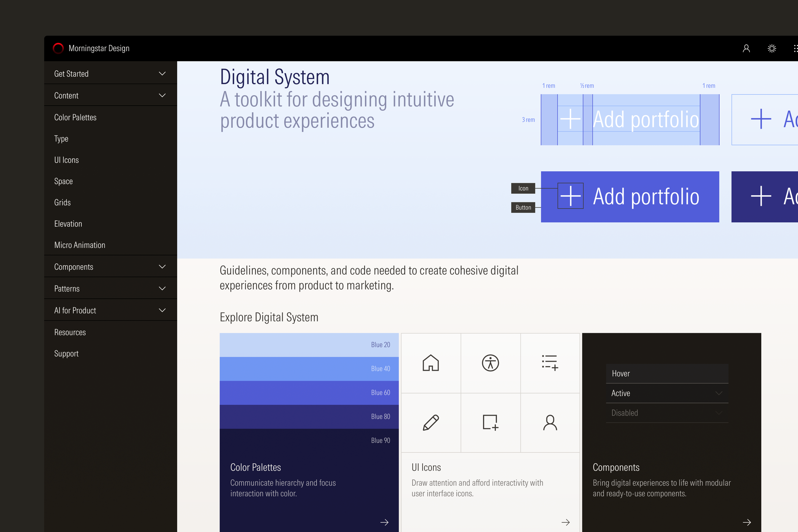Expand the Content menu chevron
Screen dimensions: 798x532
(162, 95)
